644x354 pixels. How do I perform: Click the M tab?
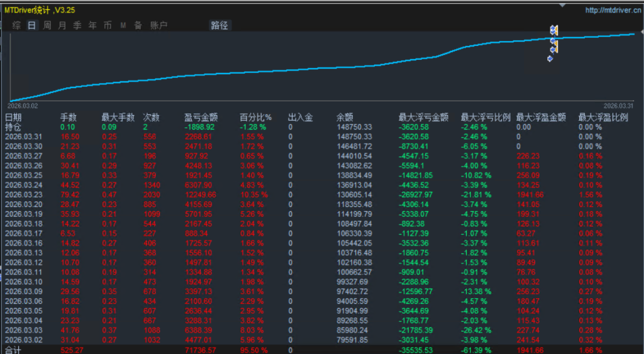pyautogui.click(x=123, y=26)
